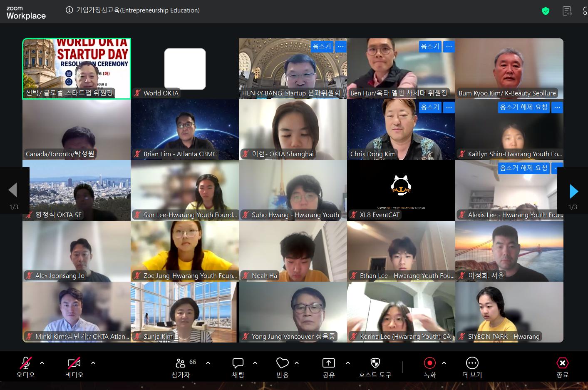Click the muted mic icon on Brian Lim
The width and height of the screenshot is (588, 390).
[x=137, y=154]
